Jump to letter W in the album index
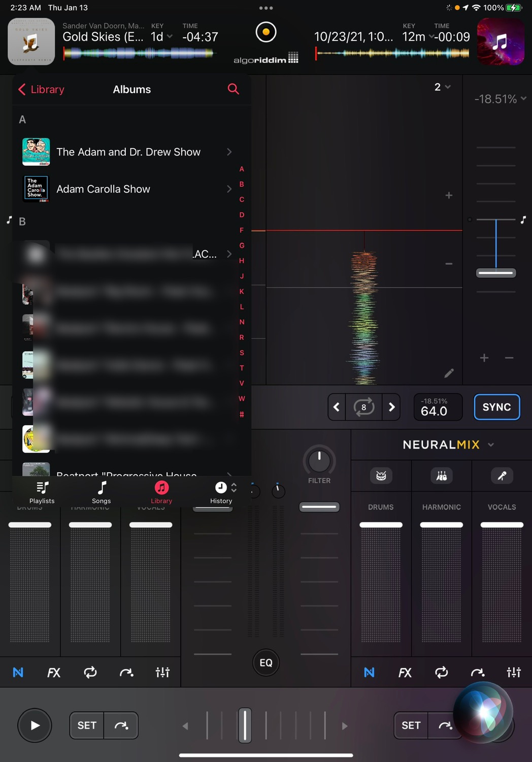Viewport: 532px width, 762px height. click(x=242, y=398)
